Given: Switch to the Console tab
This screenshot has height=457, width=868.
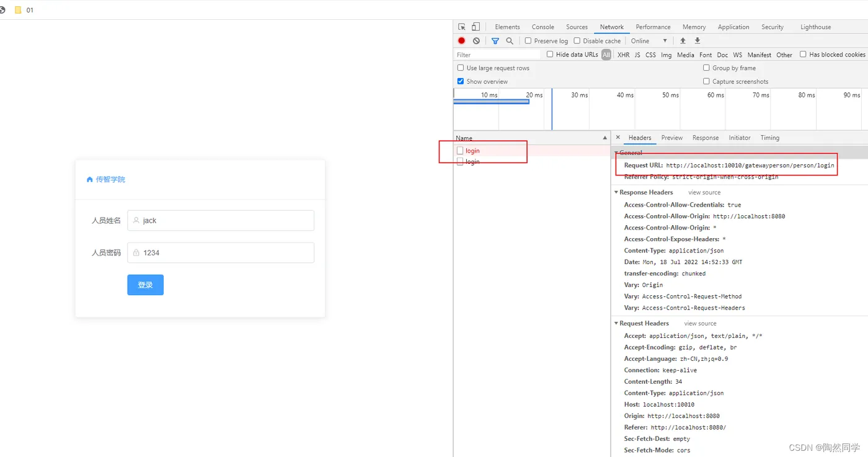Looking at the screenshot, I should pyautogui.click(x=543, y=27).
